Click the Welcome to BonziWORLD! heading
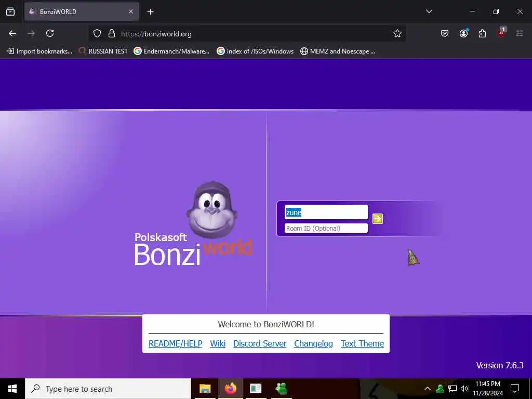Image resolution: width=532 pixels, height=399 pixels. coord(266,324)
